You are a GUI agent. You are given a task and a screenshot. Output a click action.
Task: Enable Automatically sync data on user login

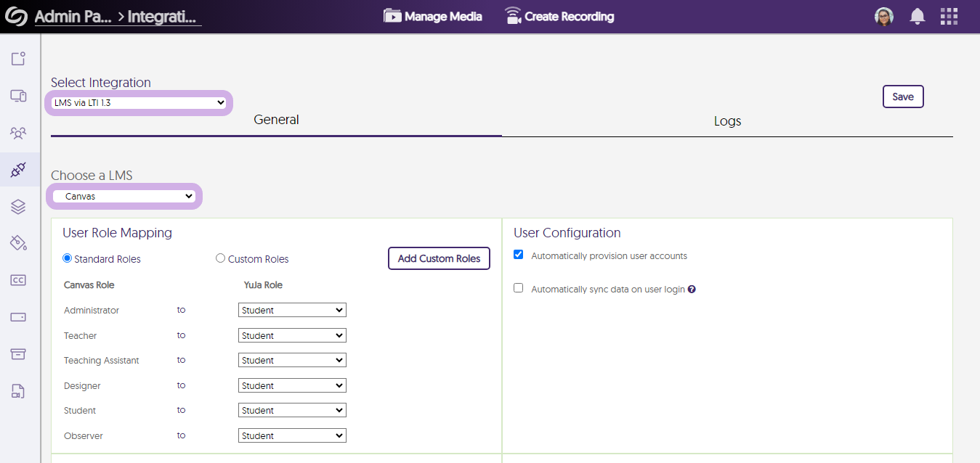tap(519, 288)
